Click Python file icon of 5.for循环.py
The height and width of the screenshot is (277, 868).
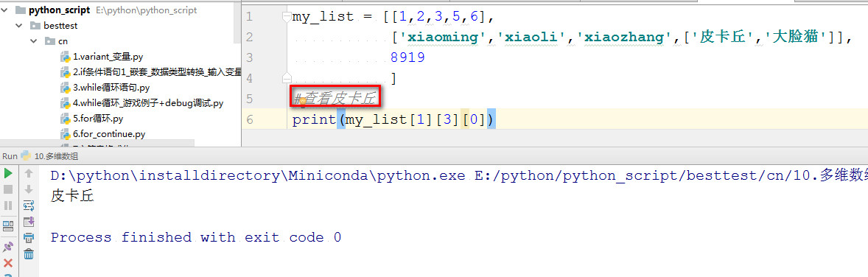click(x=66, y=119)
